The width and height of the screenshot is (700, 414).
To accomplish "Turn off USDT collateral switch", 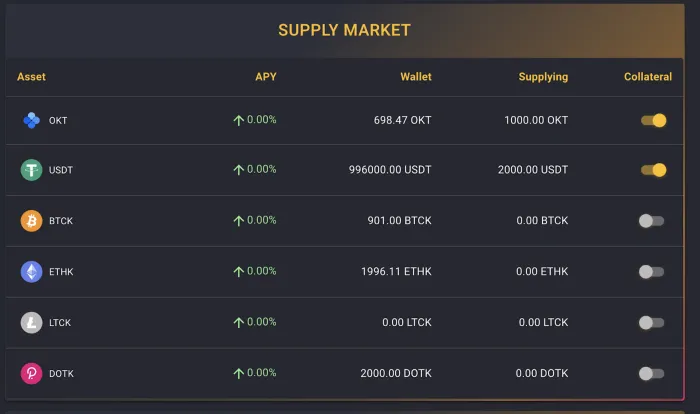I will coord(654,170).
